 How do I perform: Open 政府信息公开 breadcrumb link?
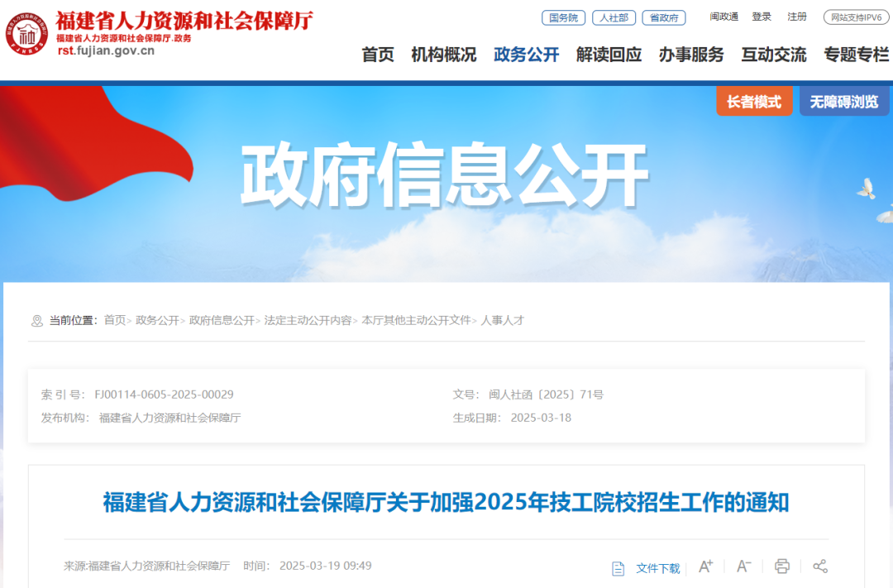tap(222, 320)
